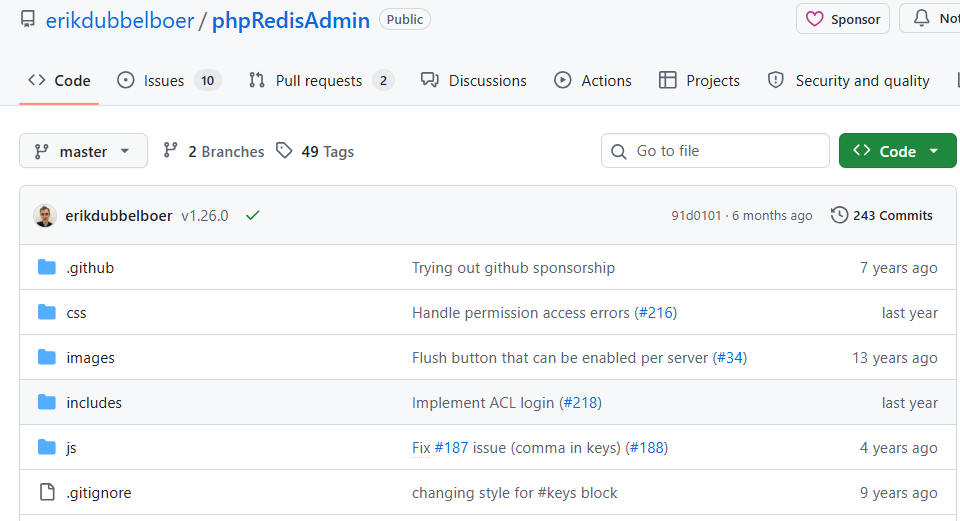Open the phpRedisAdmin repository link
Viewport: 960px width, 521px height.
(291, 20)
